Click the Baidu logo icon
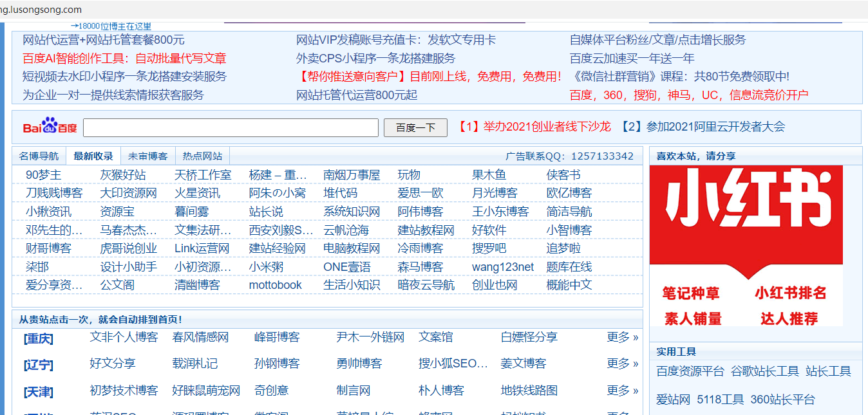 click(x=50, y=127)
